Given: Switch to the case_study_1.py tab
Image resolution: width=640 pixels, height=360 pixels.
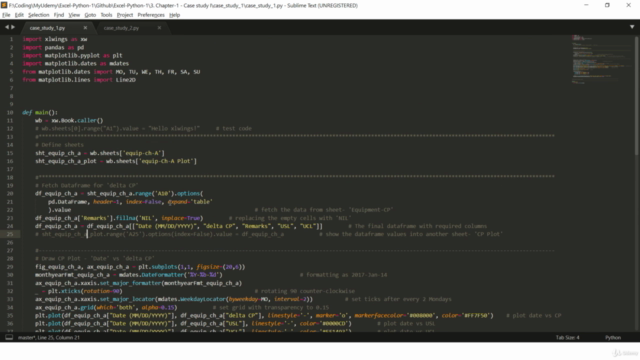Looking at the screenshot, I should [x=47, y=28].
